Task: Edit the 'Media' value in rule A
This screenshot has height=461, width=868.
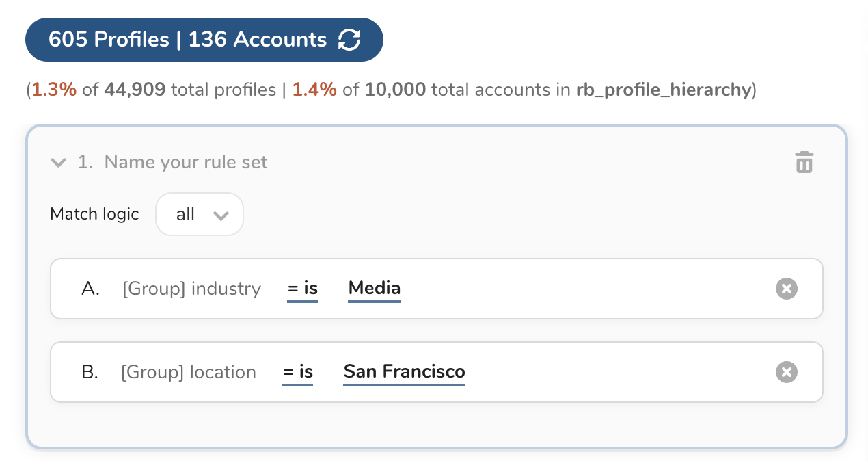Action: 374,289
